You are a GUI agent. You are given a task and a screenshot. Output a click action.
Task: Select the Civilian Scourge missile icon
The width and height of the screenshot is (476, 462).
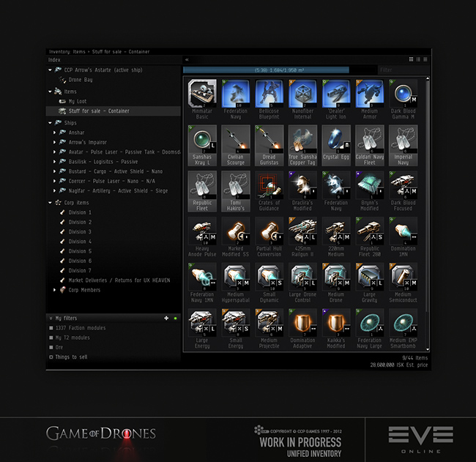pos(236,139)
